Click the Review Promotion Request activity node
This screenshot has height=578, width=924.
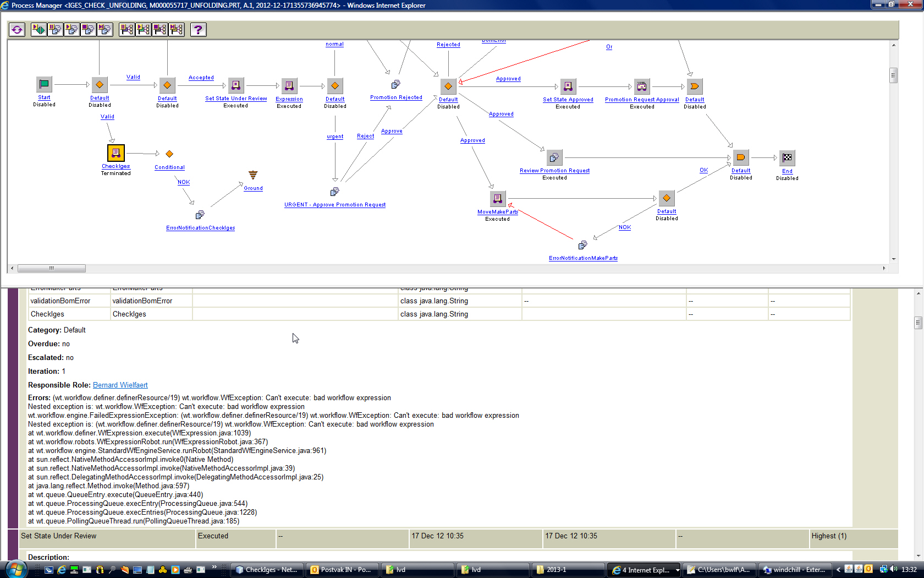[554, 156]
